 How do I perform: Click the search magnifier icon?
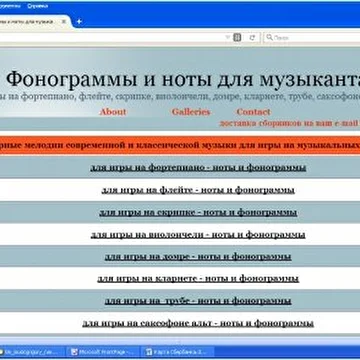269,38
